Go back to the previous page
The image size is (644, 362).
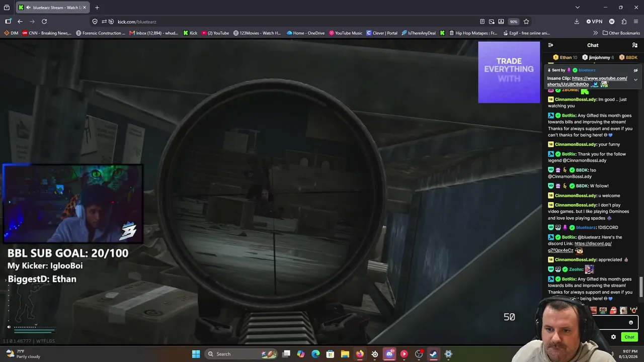[x=20, y=22]
